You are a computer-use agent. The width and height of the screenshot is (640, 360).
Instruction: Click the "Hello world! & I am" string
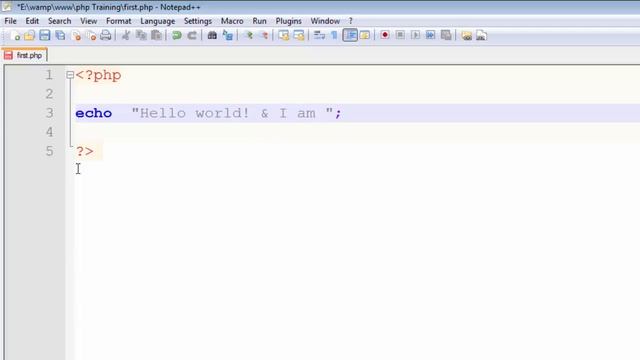coord(232,113)
